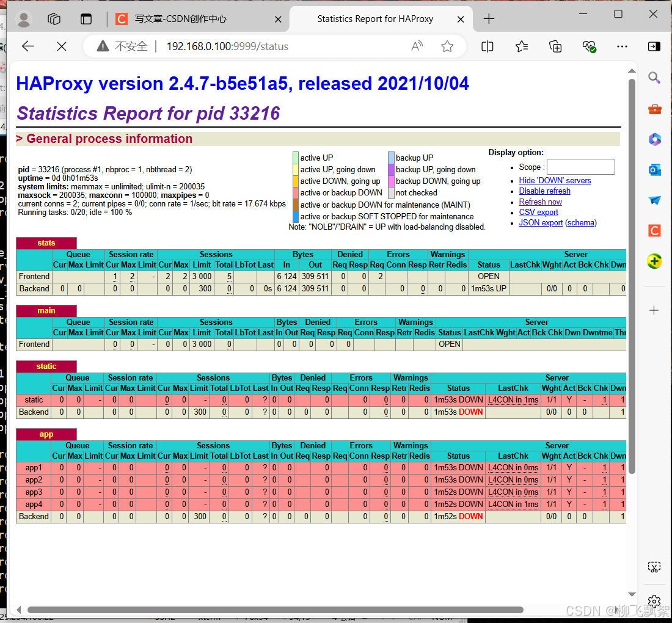This screenshot has height=623, width=672.
Task: Click the Hide 'DOWN' servers link
Action: pyautogui.click(x=555, y=180)
